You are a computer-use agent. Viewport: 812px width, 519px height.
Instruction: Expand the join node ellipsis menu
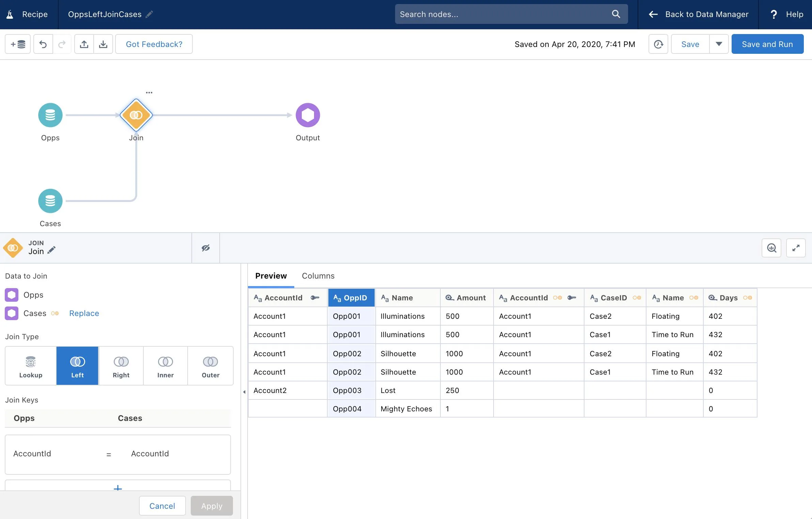point(149,92)
